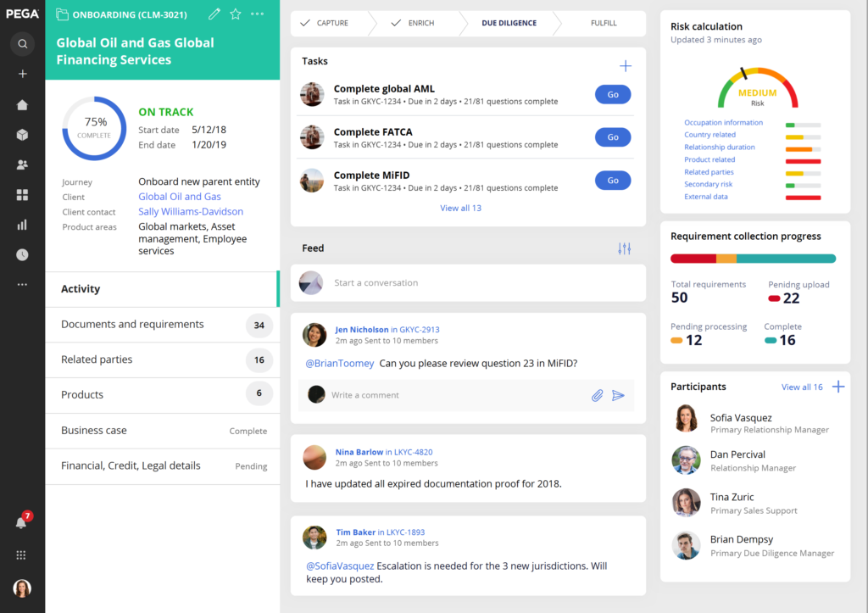Click View all 16 participants link
The height and width of the screenshot is (613, 868).
[x=802, y=387]
